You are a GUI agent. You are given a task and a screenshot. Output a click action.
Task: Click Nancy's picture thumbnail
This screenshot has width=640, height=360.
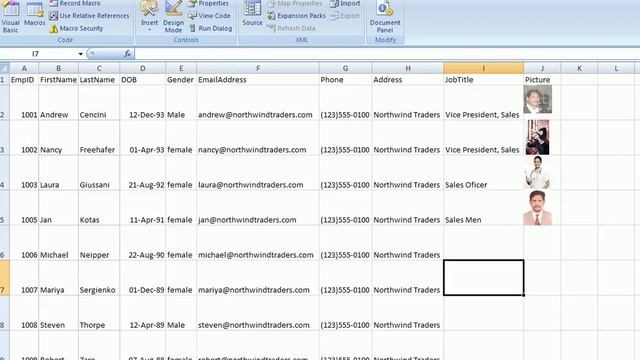tap(538, 137)
